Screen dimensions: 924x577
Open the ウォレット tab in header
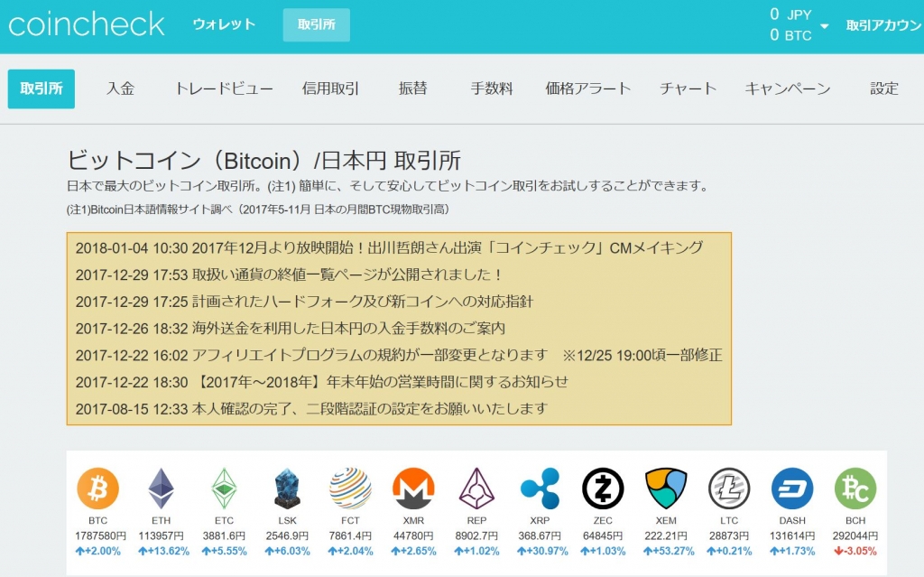pos(224,24)
